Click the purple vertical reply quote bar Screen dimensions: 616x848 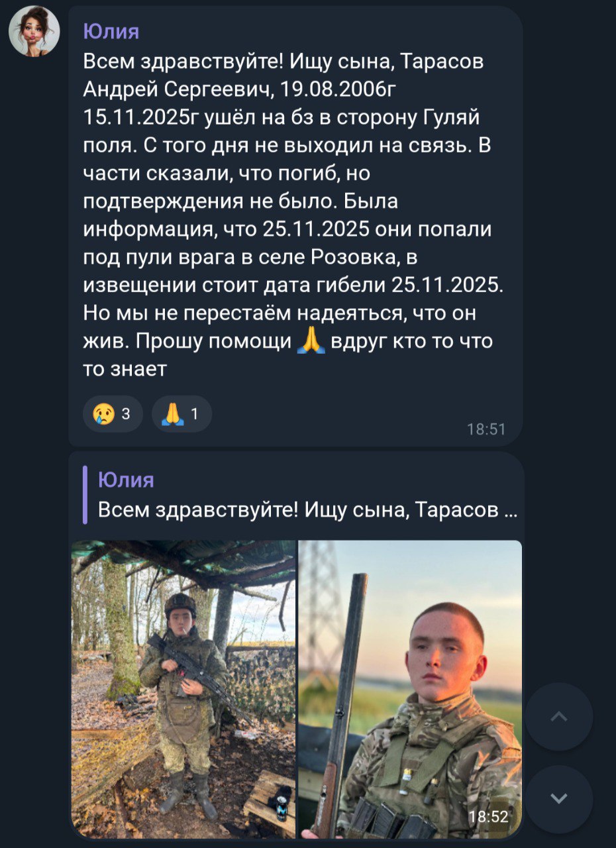(x=85, y=494)
